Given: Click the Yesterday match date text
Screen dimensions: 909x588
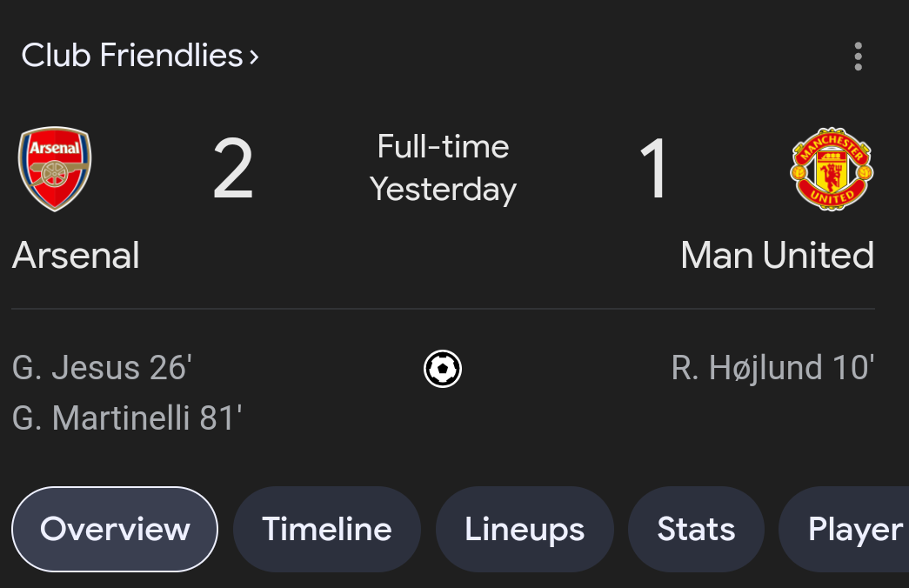Looking at the screenshot, I should click(x=444, y=190).
